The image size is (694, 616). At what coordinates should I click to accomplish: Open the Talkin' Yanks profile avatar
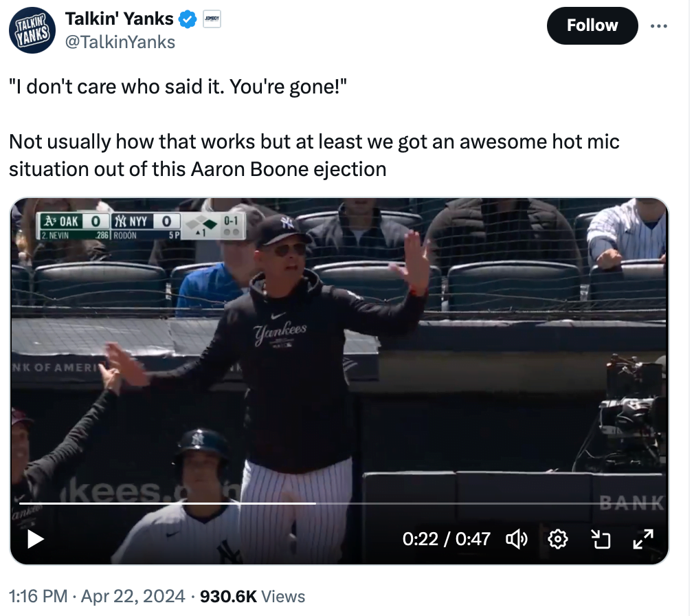pyautogui.click(x=32, y=30)
